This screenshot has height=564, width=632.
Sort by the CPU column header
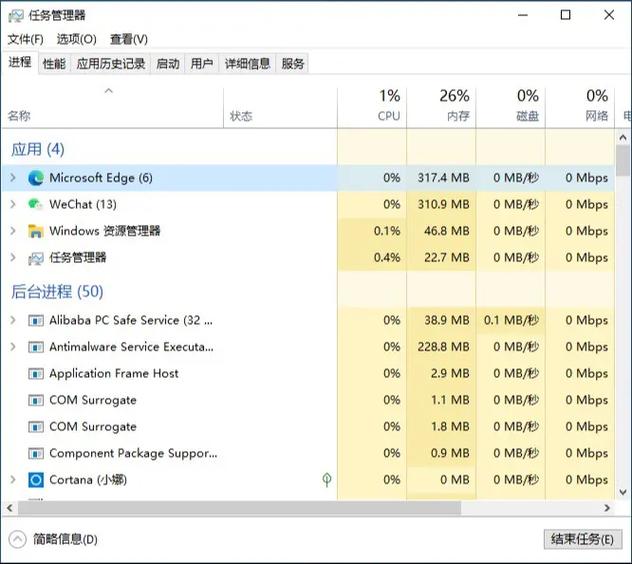click(x=372, y=105)
